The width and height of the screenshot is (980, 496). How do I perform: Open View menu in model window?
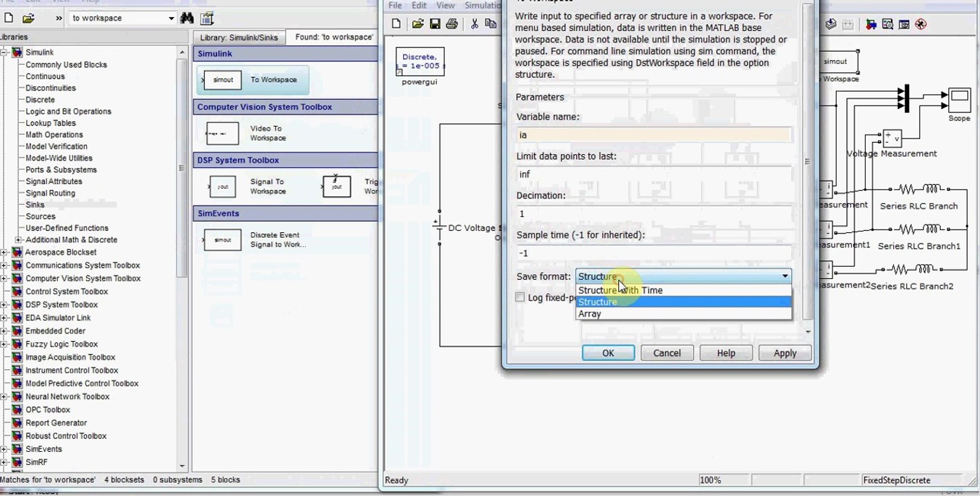[445, 5]
